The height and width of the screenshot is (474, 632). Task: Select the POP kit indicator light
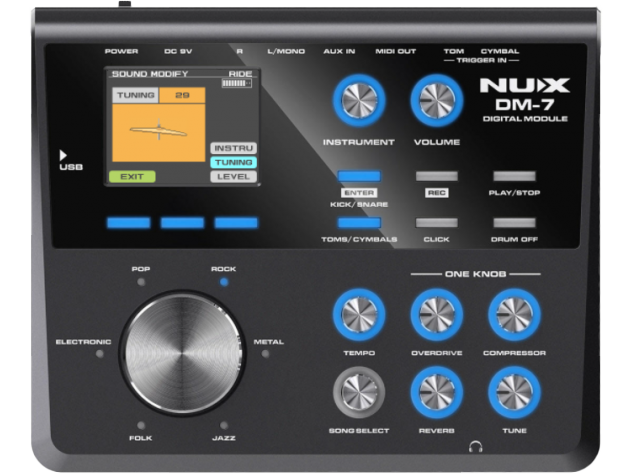click(x=141, y=282)
